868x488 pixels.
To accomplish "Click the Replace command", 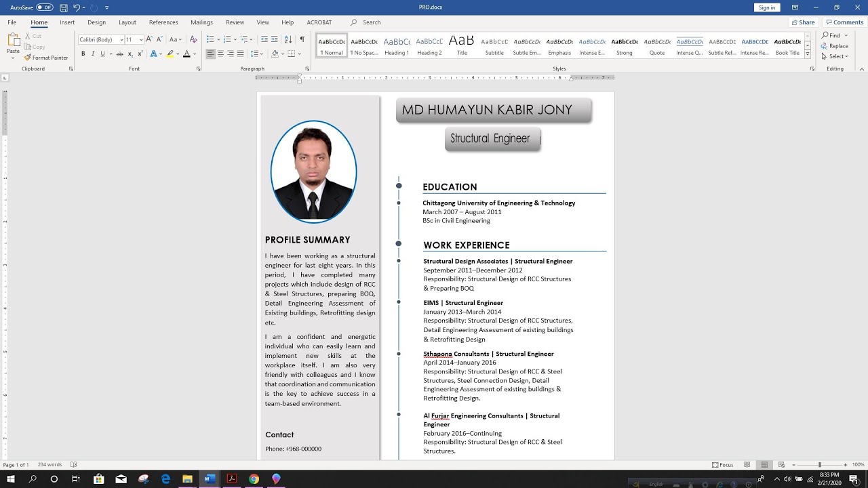I will click(835, 46).
